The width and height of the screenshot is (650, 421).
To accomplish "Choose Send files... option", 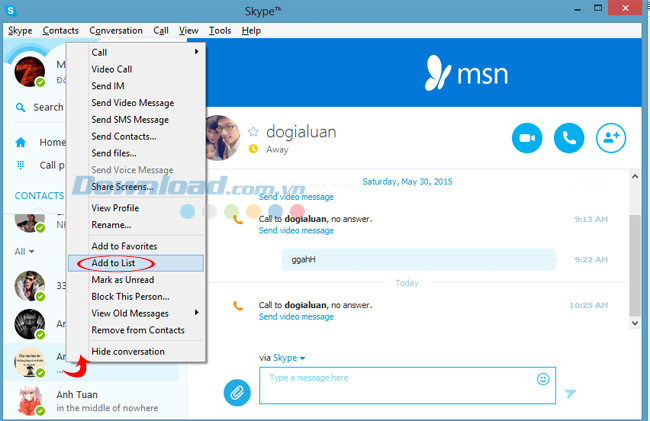I will click(136, 153).
